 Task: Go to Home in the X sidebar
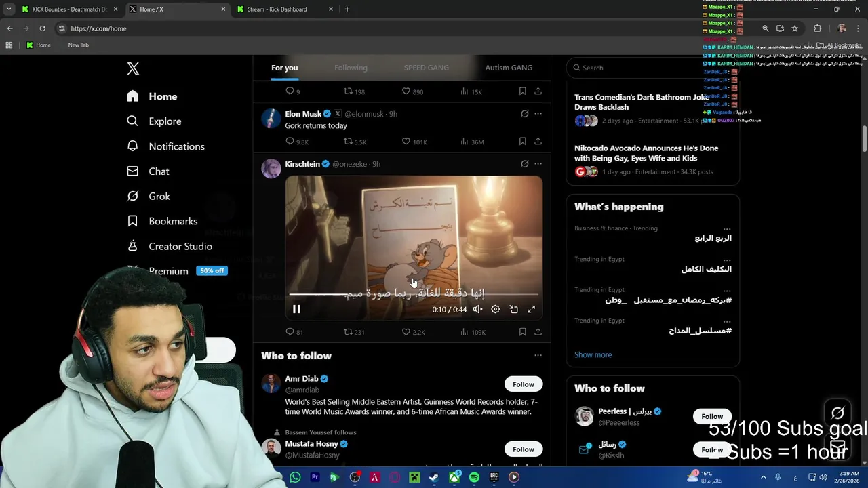click(x=152, y=96)
